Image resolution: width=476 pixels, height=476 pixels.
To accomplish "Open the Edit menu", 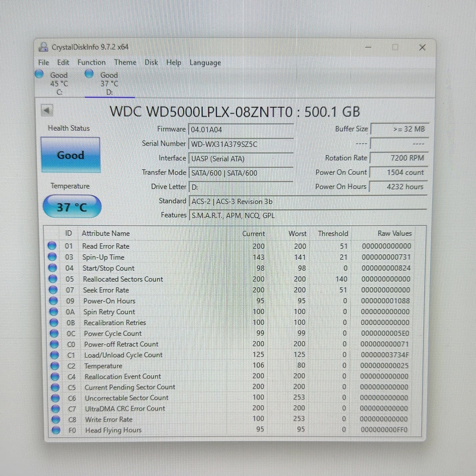I will [x=63, y=62].
